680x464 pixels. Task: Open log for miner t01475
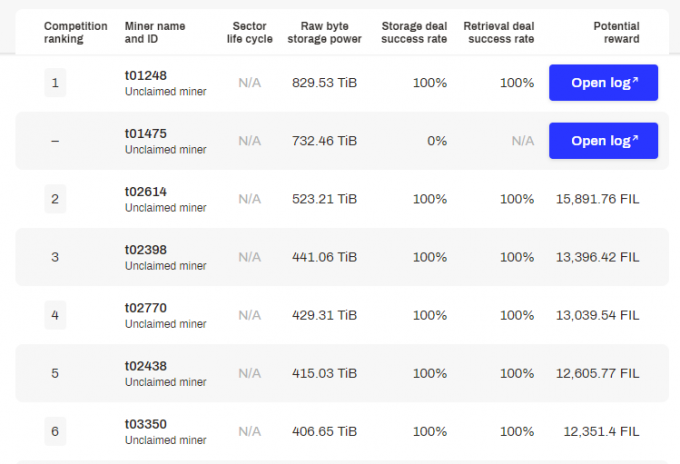point(603,141)
